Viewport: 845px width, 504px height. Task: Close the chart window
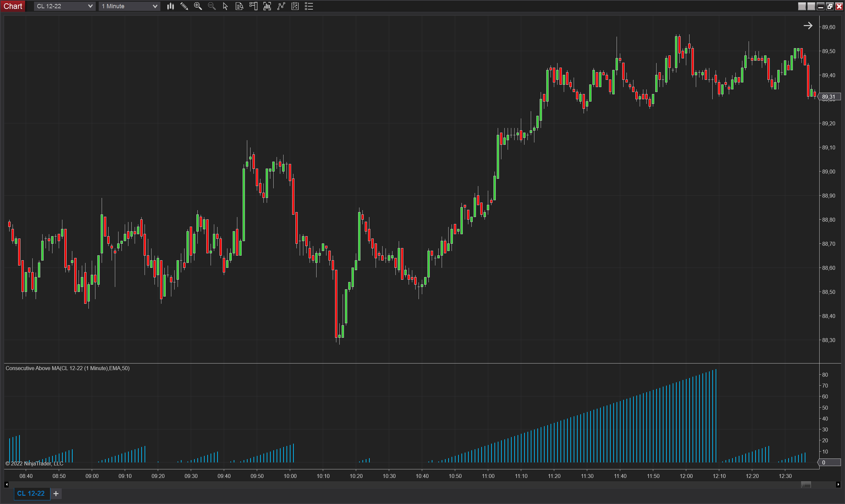[x=839, y=6]
